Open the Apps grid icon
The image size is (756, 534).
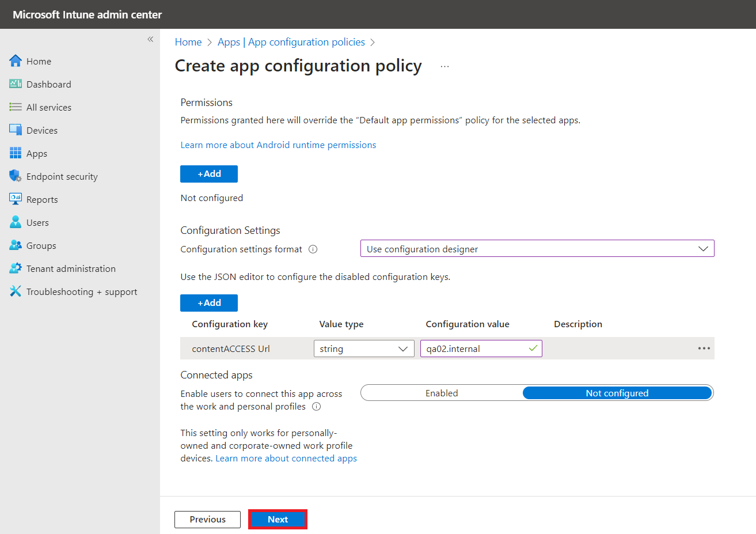pyautogui.click(x=16, y=153)
